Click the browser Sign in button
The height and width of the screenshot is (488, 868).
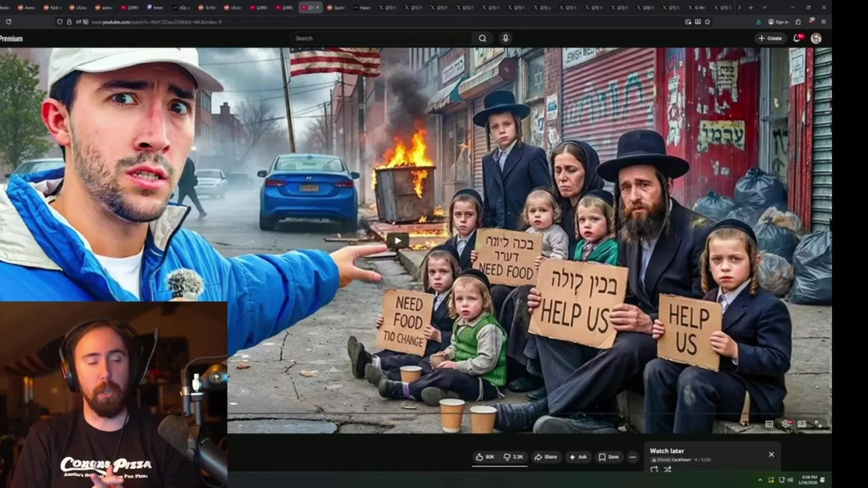point(778,22)
